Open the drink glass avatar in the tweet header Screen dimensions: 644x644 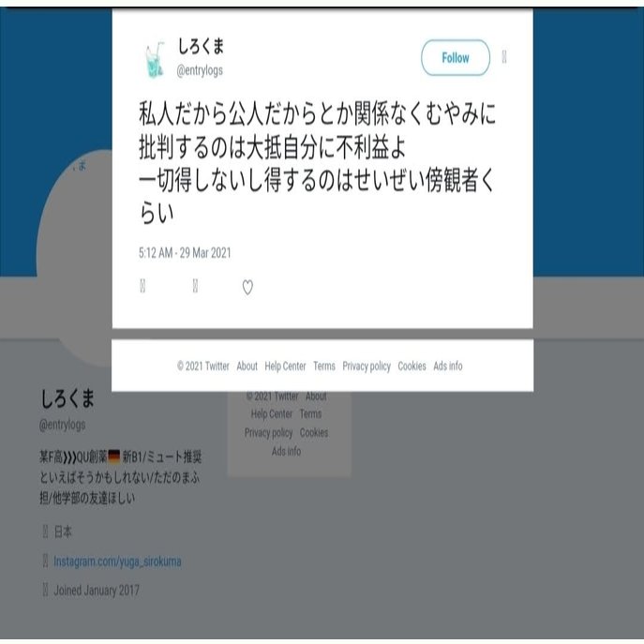point(155,59)
